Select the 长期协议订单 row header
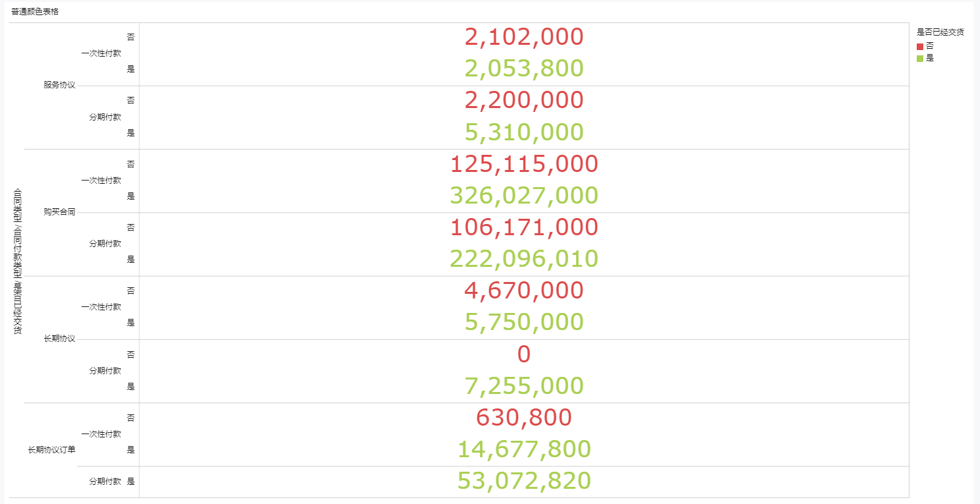 pyautogui.click(x=51, y=450)
